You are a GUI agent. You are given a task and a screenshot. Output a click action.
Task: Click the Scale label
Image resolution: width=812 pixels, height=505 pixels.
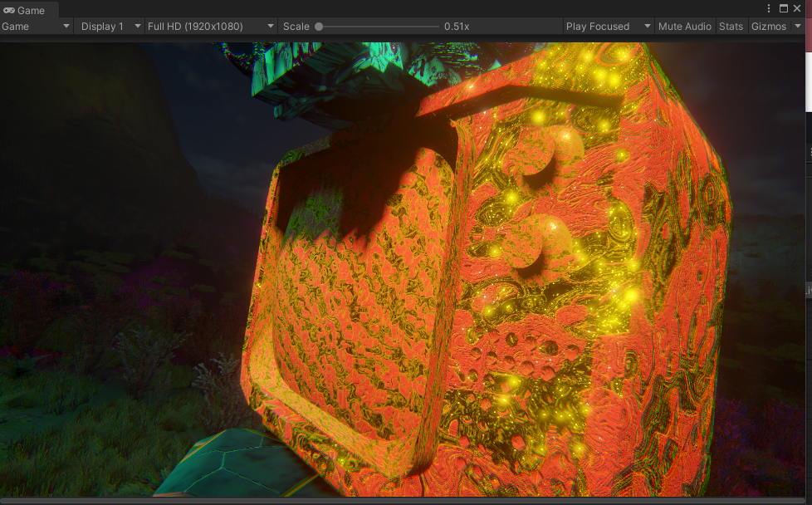point(296,27)
